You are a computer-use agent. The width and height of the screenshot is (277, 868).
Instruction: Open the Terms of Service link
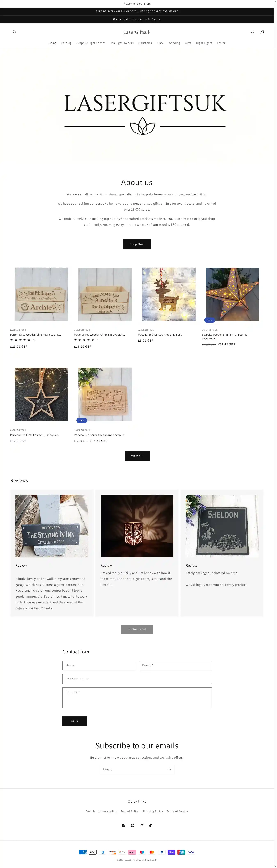177,811
